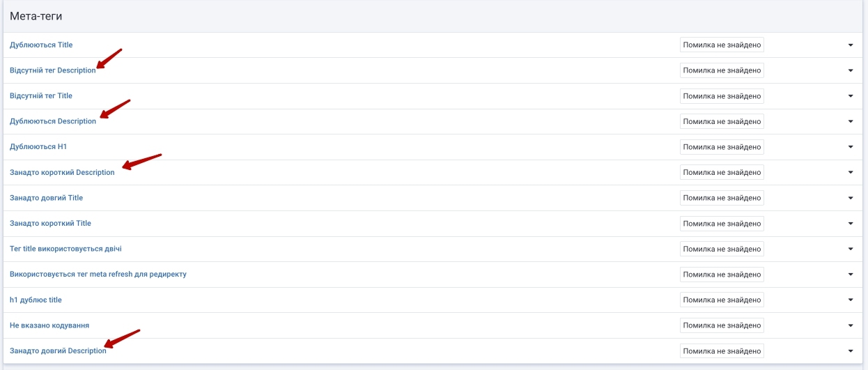The height and width of the screenshot is (370, 868).
Task: Open the 'Занадто короткий Description' link
Action: [x=62, y=173]
